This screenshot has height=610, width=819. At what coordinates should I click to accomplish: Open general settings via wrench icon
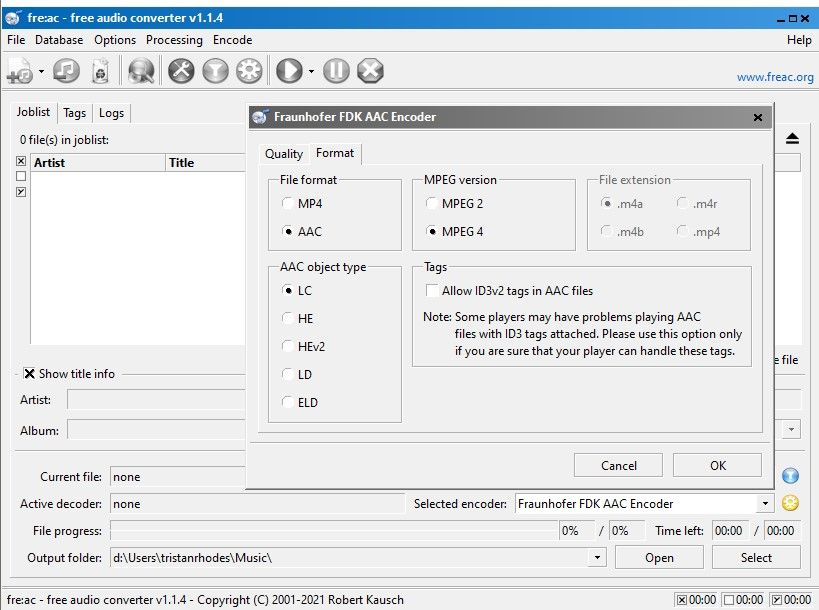pyautogui.click(x=181, y=71)
